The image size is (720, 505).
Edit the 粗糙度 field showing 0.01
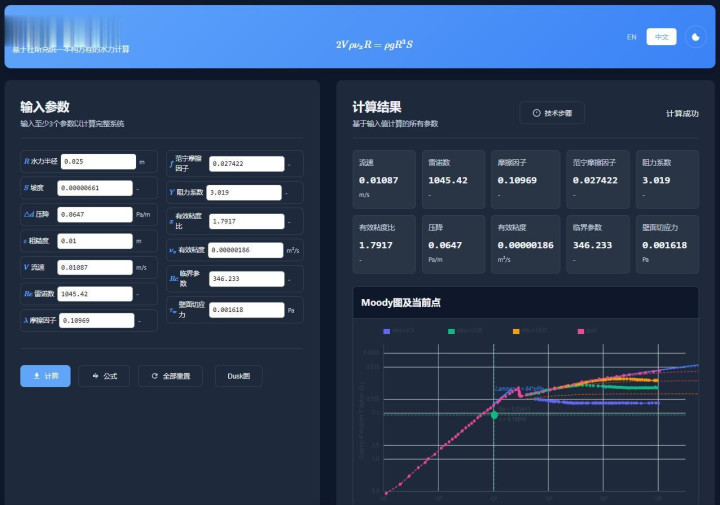[95, 241]
